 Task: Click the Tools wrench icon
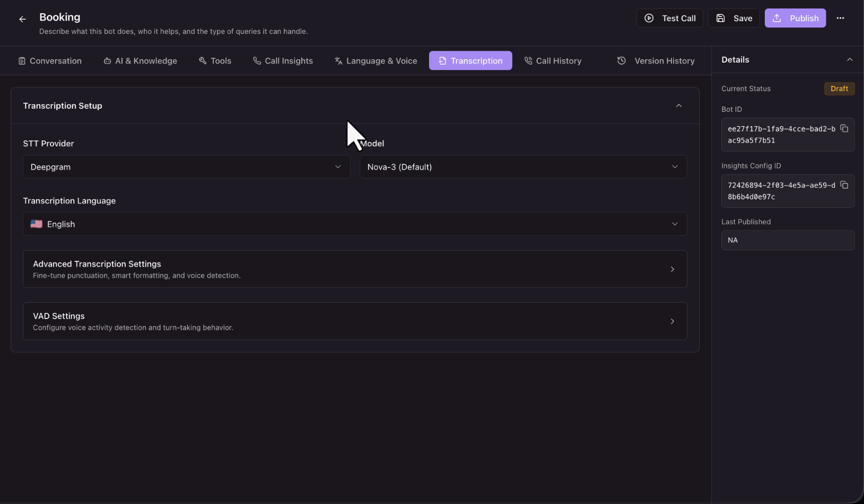(203, 61)
